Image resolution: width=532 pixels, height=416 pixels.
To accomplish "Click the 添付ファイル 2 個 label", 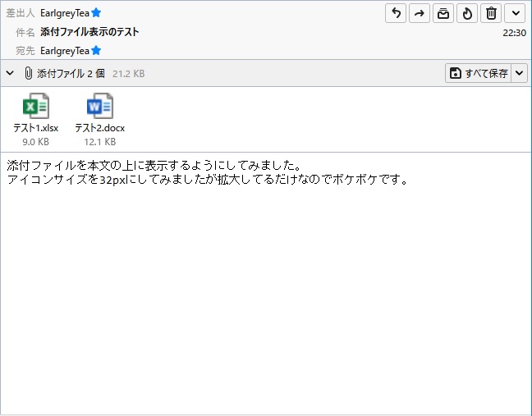I will click(x=71, y=73).
